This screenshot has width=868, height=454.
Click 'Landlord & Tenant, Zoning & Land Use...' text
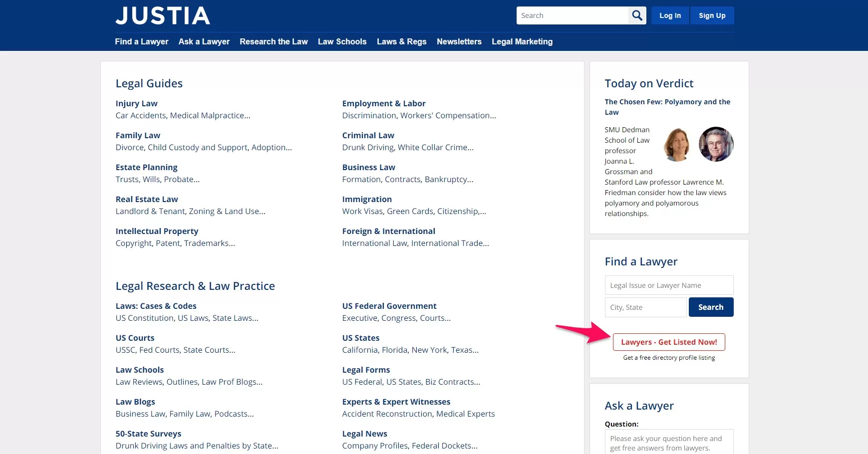point(190,211)
